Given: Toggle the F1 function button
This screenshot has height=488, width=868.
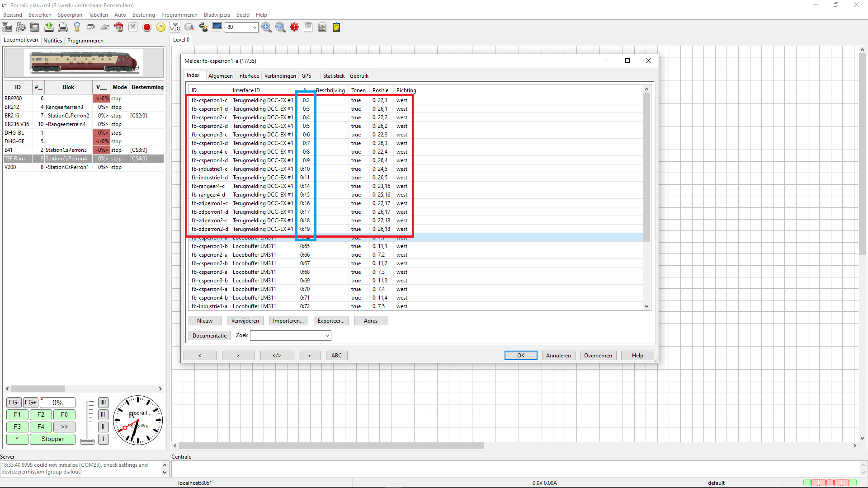Looking at the screenshot, I should click(17, 415).
